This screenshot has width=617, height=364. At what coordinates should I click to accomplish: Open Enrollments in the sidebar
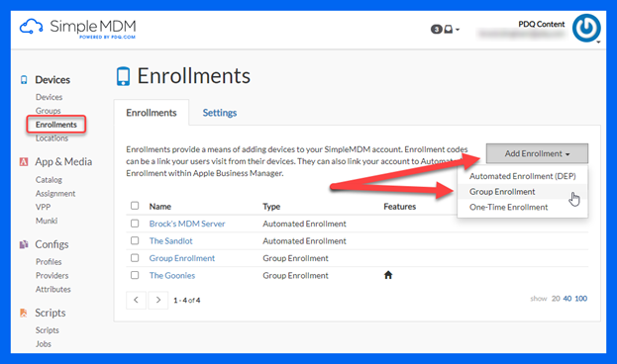56,125
